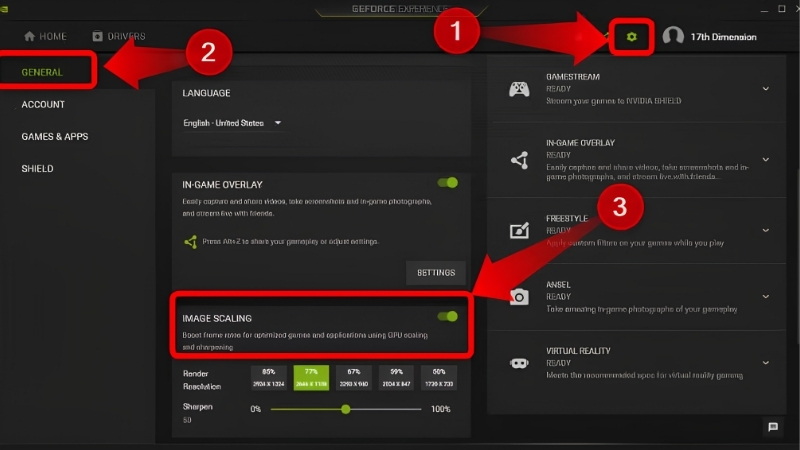
Task: Click the green share icon beside Alt+Z hint
Action: [191, 241]
